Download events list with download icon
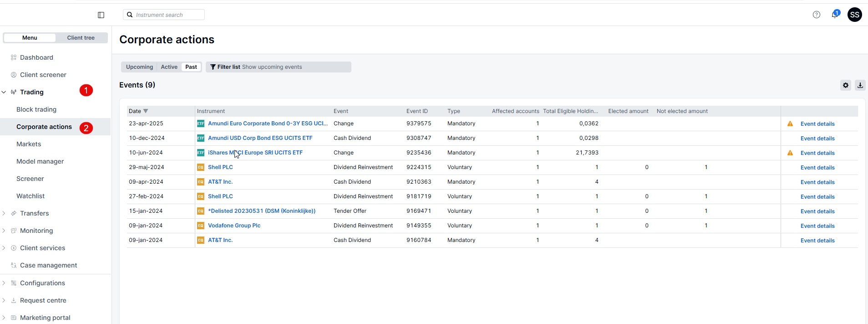 coord(860,85)
